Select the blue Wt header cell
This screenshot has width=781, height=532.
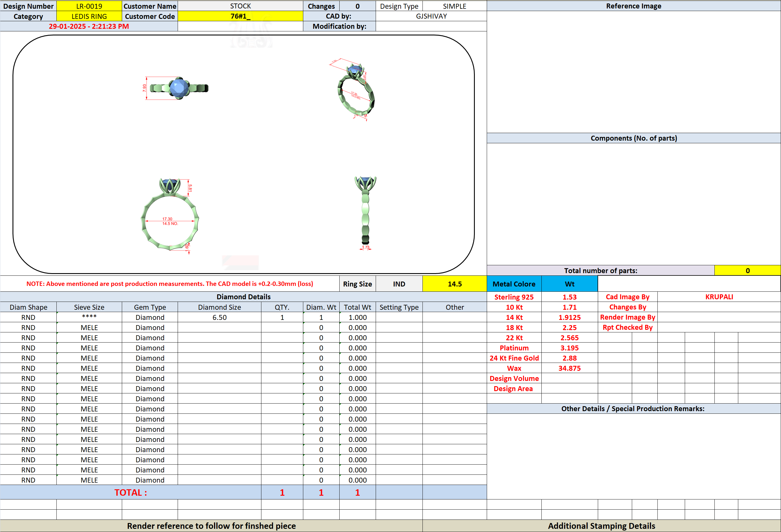pos(570,284)
